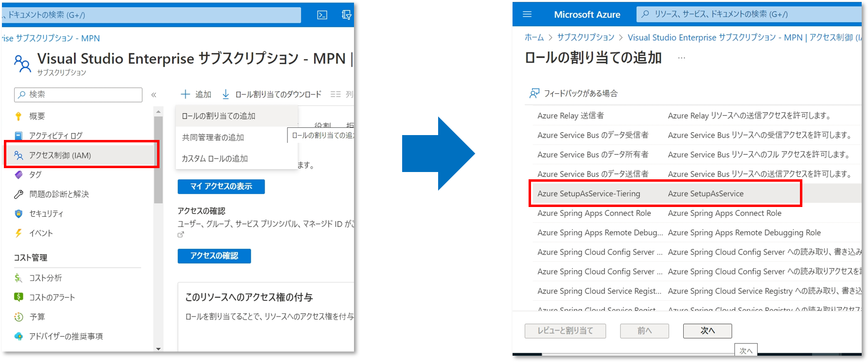Screen dimensions: 868x362
Task: Open hamburger menu in Microsoft Azure header
Action: (x=527, y=15)
